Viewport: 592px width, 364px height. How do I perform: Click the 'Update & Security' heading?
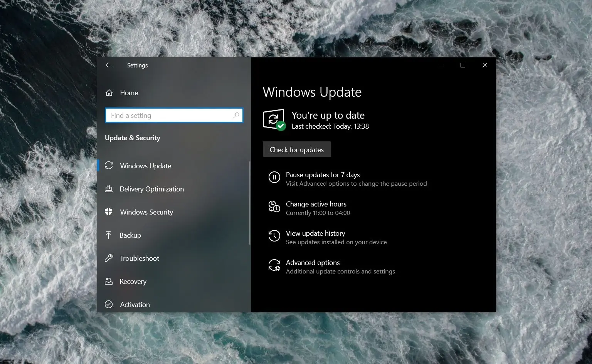pos(133,138)
